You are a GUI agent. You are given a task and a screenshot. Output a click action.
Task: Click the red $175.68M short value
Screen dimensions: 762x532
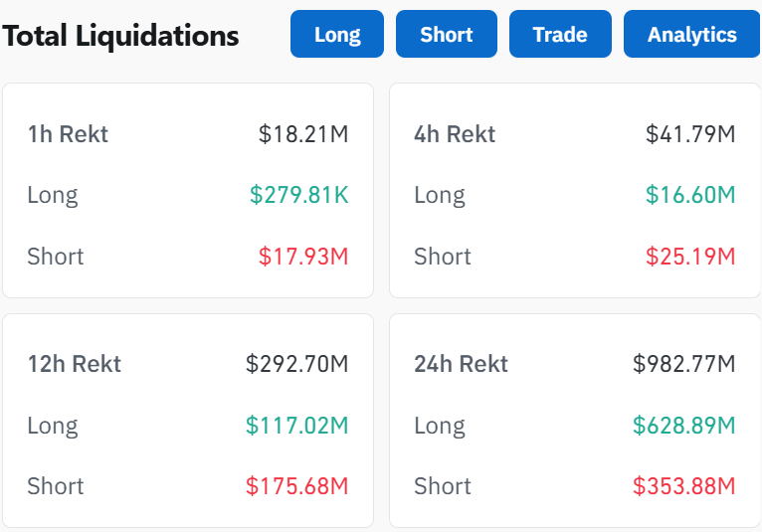coord(297,486)
